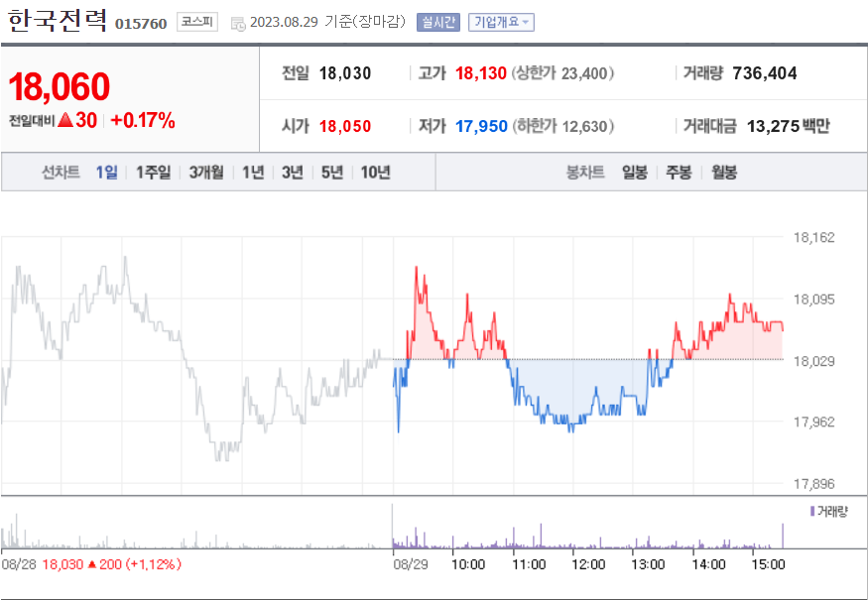This screenshot has height=600, width=868.
Task: Click the 하한가 12,630 text
Action: tap(562, 126)
